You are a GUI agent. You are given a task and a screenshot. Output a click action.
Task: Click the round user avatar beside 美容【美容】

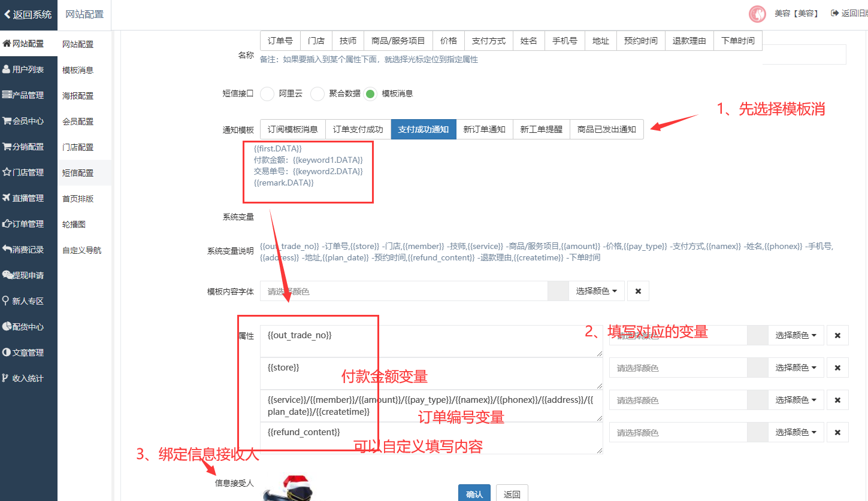click(758, 14)
